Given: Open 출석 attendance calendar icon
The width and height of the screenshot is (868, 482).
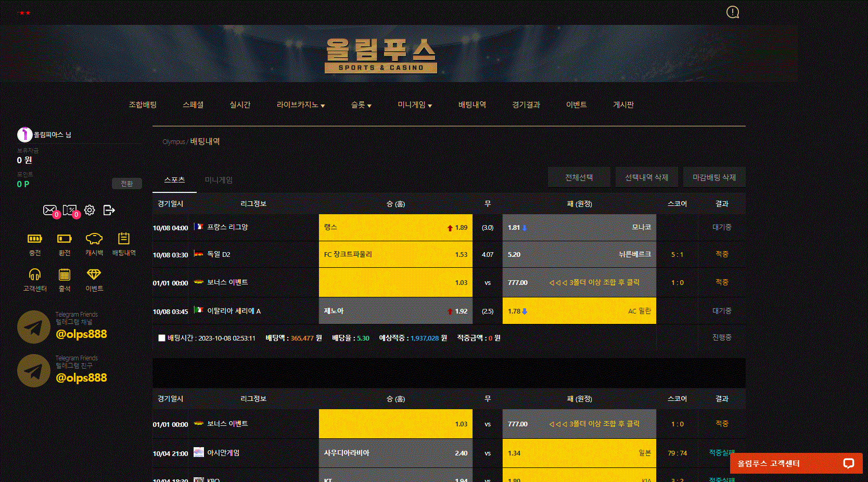Looking at the screenshot, I should [65, 275].
